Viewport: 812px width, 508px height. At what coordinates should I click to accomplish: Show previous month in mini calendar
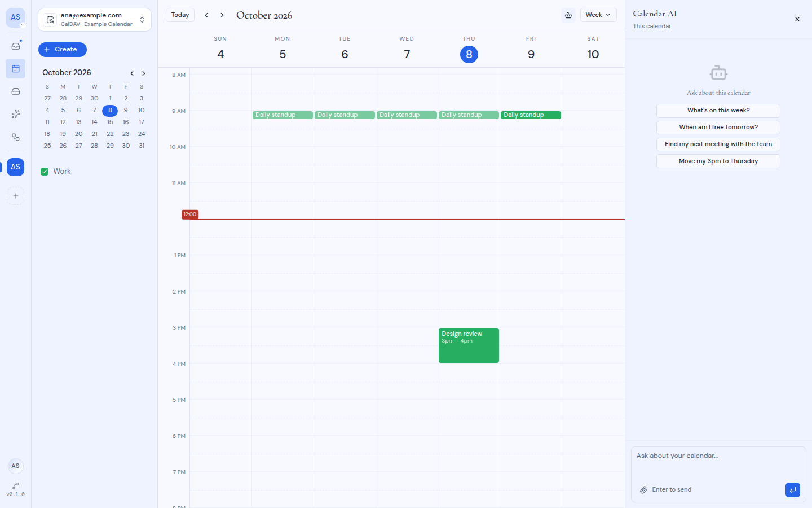coord(132,73)
